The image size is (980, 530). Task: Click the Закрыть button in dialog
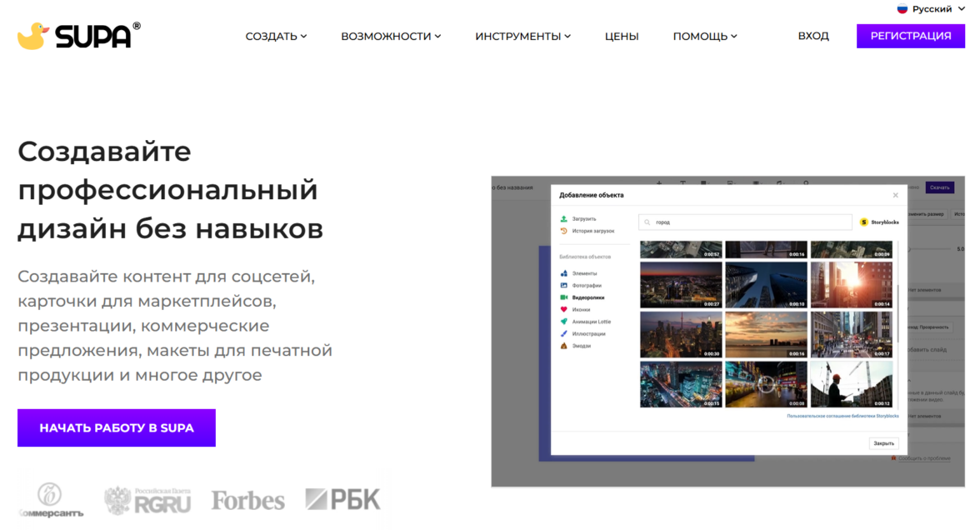coord(883,443)
